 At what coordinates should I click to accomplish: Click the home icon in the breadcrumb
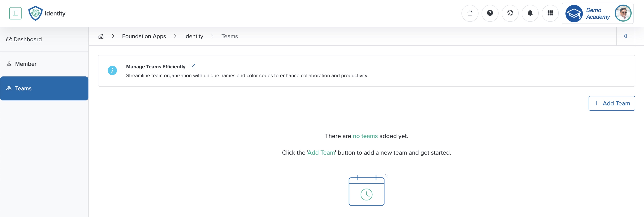coord(101,36)
